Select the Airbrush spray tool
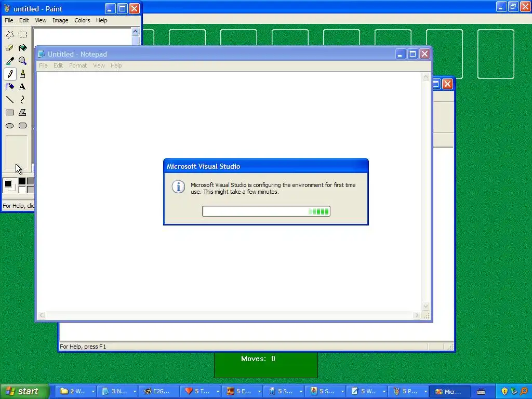 pyautogui.click(x=9, y=87)
